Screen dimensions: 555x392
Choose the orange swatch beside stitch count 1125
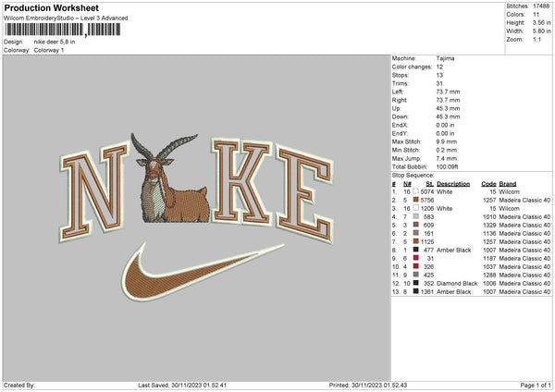[x=416, y=241]
